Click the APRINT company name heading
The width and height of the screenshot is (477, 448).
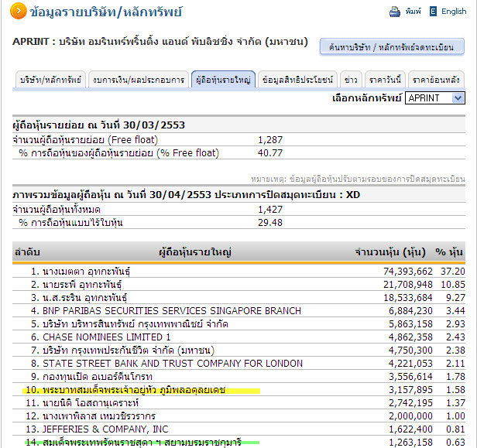160,42
